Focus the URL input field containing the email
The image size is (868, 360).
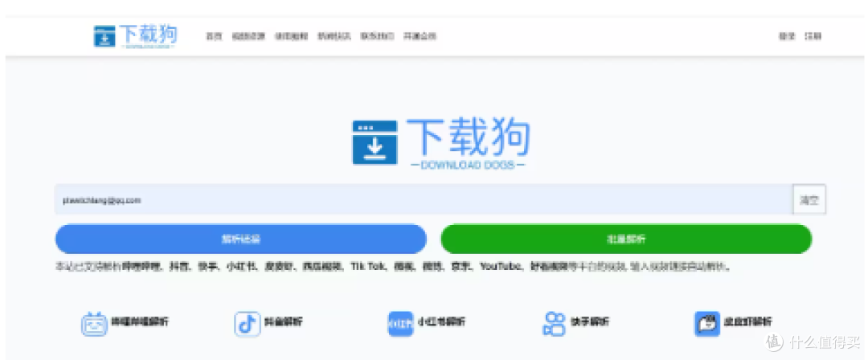[x=424, y=200]
